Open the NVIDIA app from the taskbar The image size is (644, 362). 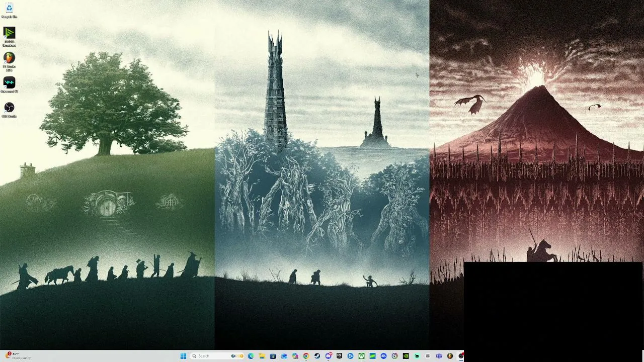tap(406, 356)
